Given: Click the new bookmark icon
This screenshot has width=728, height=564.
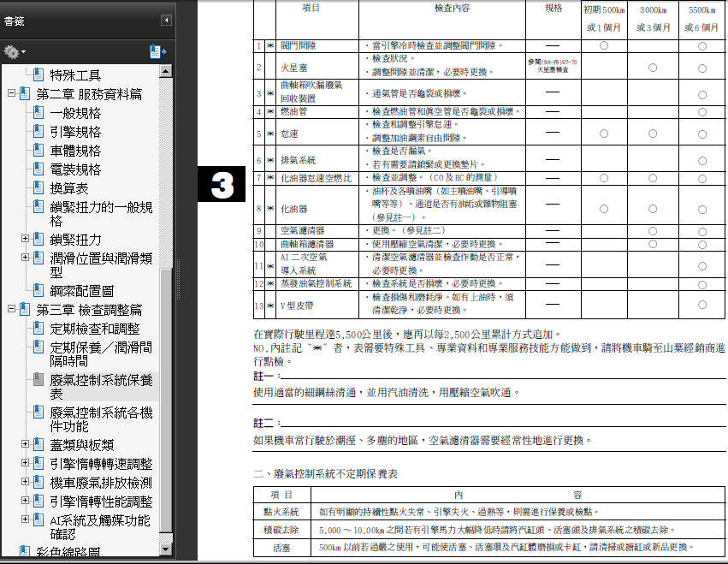Looking at the screenshot, I should (158, 51).
